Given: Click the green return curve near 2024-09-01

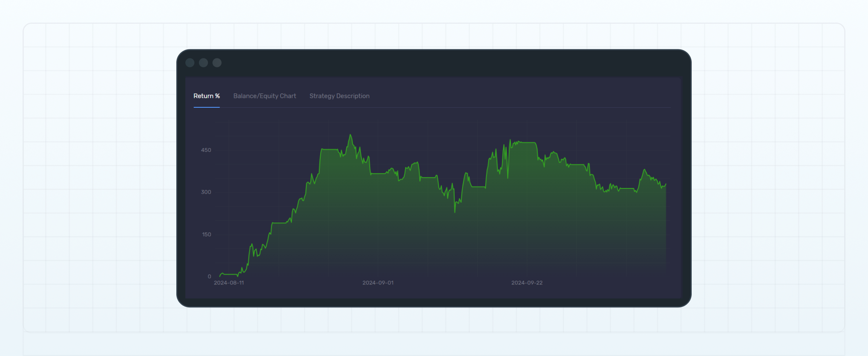Looking at the screenshot, I should click(x=378, y=173).
